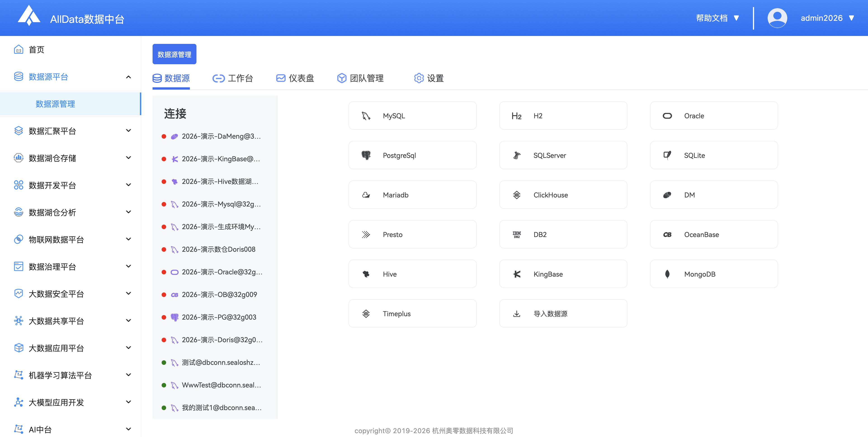Select connection 2026-演示-KingBase@…
The image size is (868, 437).
coord(215,159)
